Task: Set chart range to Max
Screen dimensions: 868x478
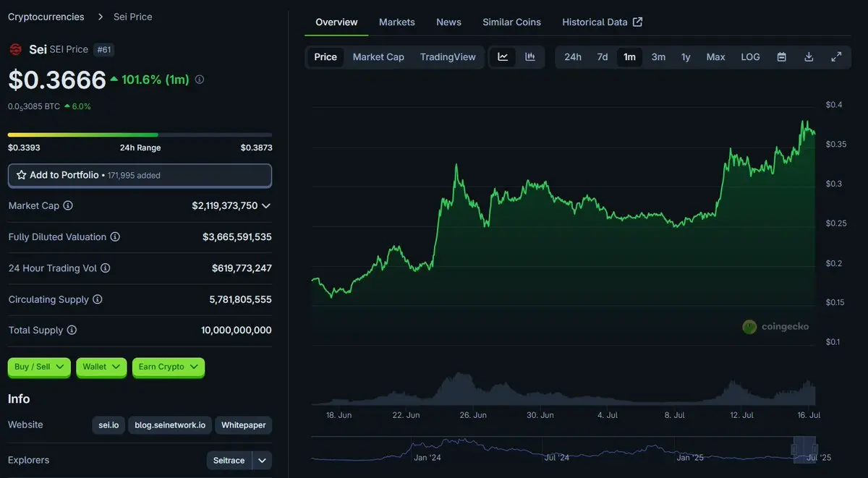Action: pyautogui.click(x=715, y=57)
